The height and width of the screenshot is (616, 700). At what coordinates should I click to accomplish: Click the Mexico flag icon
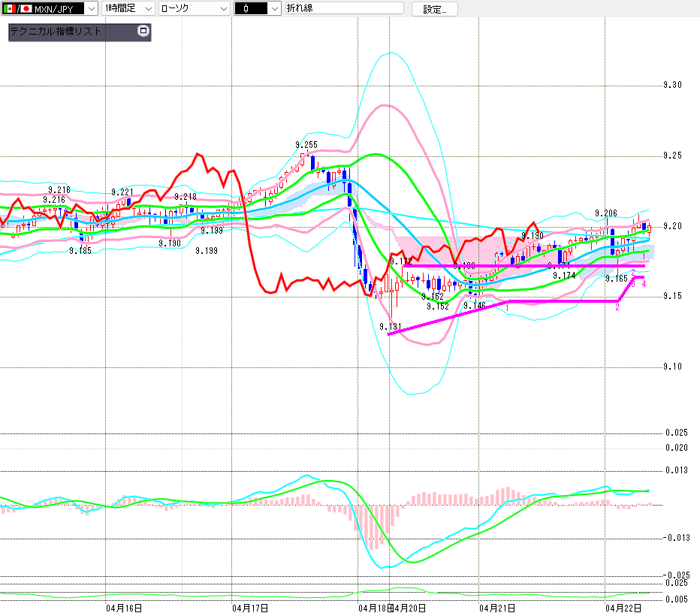(x=9, y=9)
